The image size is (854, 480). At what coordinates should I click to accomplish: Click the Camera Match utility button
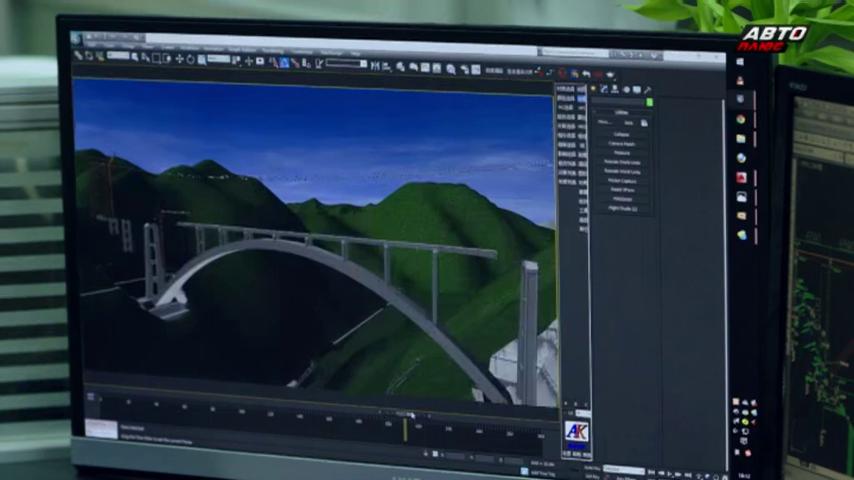pyautogui.click(x=621, y=144)
